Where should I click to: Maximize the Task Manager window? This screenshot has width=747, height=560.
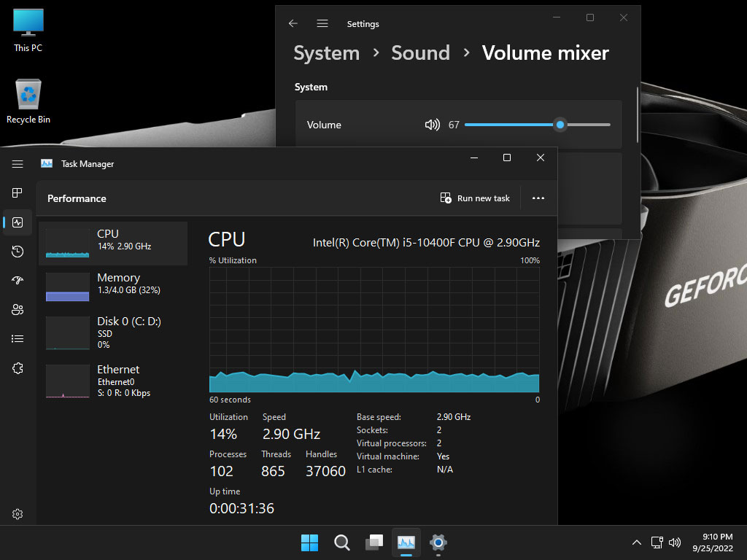coord(507,157)
